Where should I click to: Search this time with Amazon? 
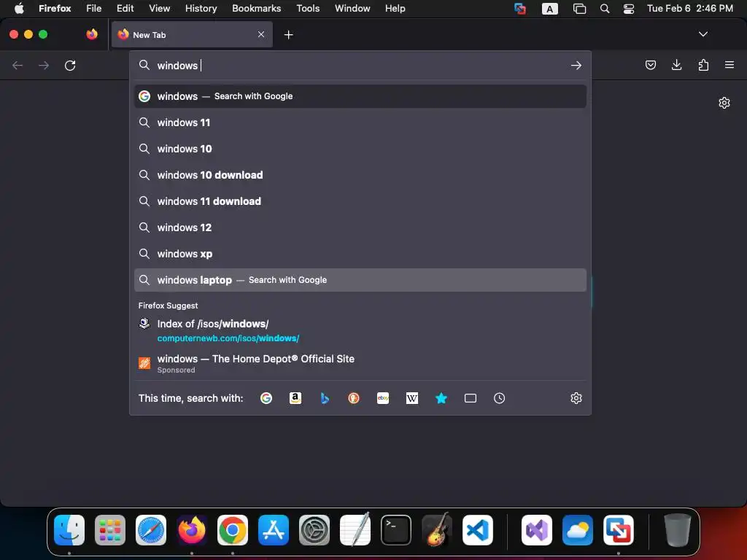[x=295, y=398]
